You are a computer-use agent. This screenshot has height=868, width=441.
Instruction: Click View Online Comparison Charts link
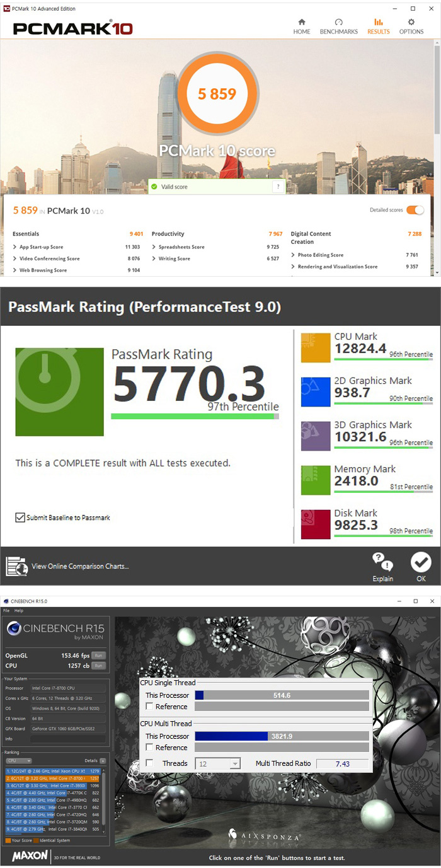point(80,566)
